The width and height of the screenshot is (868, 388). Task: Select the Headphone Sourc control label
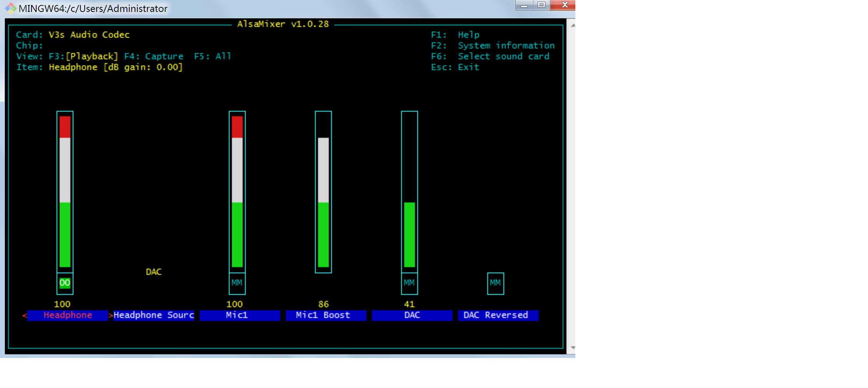(154, 315)
